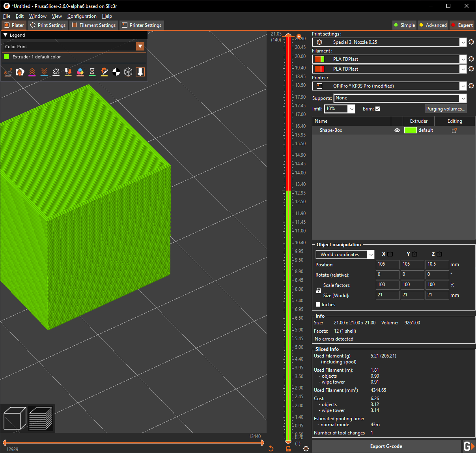The image size is (476, 453).
Task: Toggle color changes icon in the legend bar
Action: (80, 72)
